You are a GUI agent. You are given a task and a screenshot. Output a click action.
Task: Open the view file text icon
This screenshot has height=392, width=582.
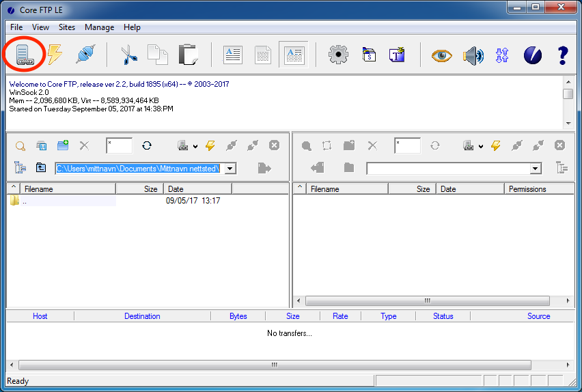click(x=233, y=55)
